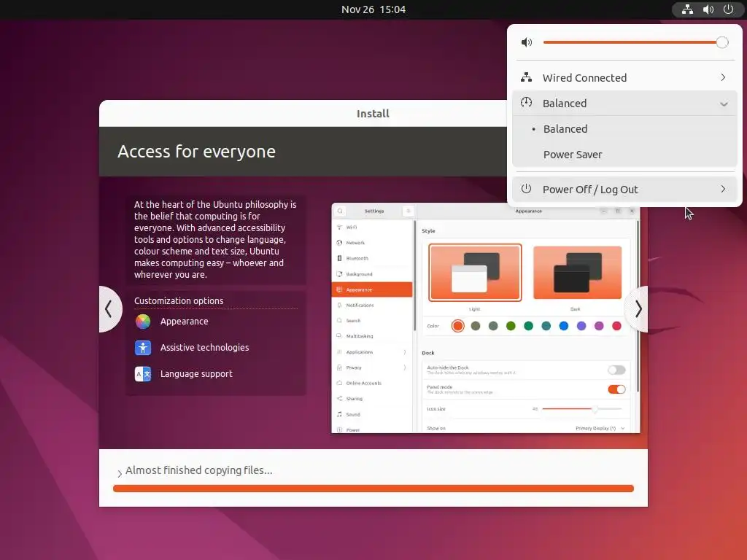Screen dimensions: 747x560
Task: Go to the previous installer slide
Action: (109, 309)
